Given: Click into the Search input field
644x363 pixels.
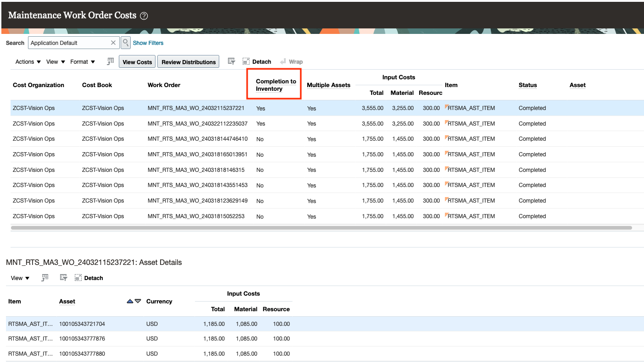Looking at the screenshot, I should tap(69, 43).
